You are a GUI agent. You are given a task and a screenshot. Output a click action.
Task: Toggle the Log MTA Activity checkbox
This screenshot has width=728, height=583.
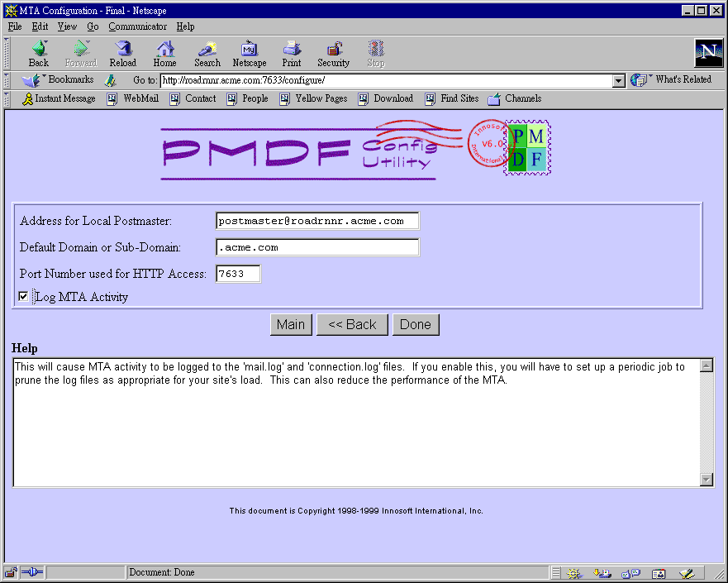pos(23,297)
